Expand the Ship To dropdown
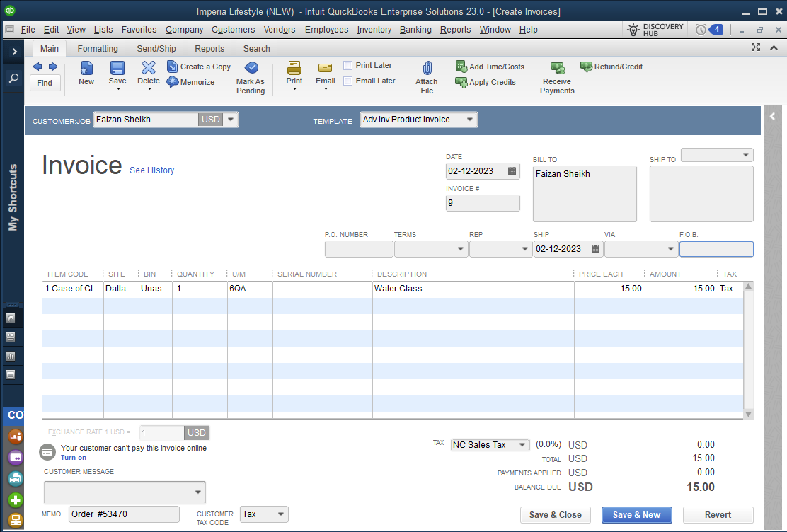787x532 pixels. tap(746, 155)
